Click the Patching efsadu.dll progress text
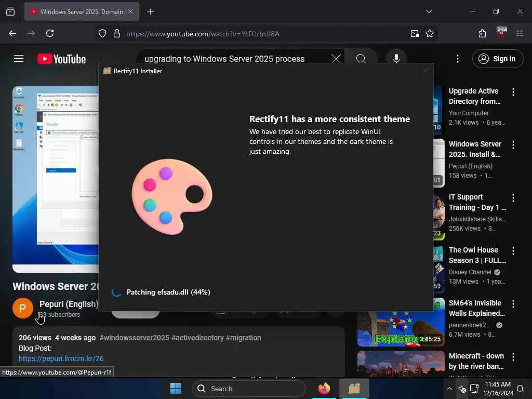Viewport: 532px width, 399px height. (x=168, y=292)
